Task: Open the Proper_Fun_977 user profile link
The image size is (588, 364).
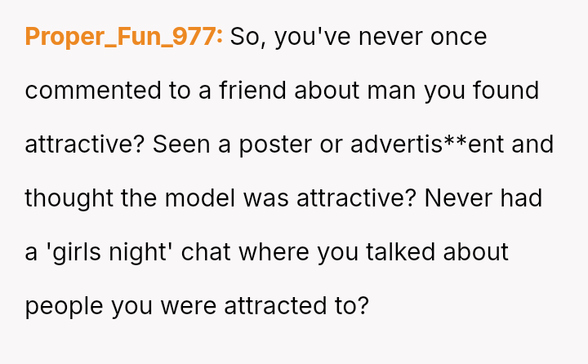Action: pyautogui.click(x=124, y=37)
